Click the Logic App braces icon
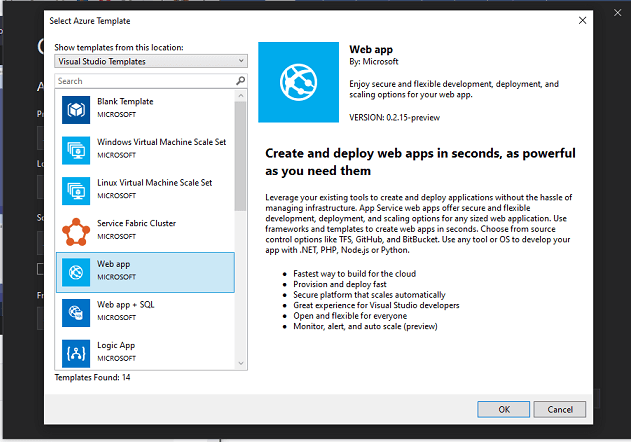Viewport: 631px width, 442px height. [x=76, y=353]
